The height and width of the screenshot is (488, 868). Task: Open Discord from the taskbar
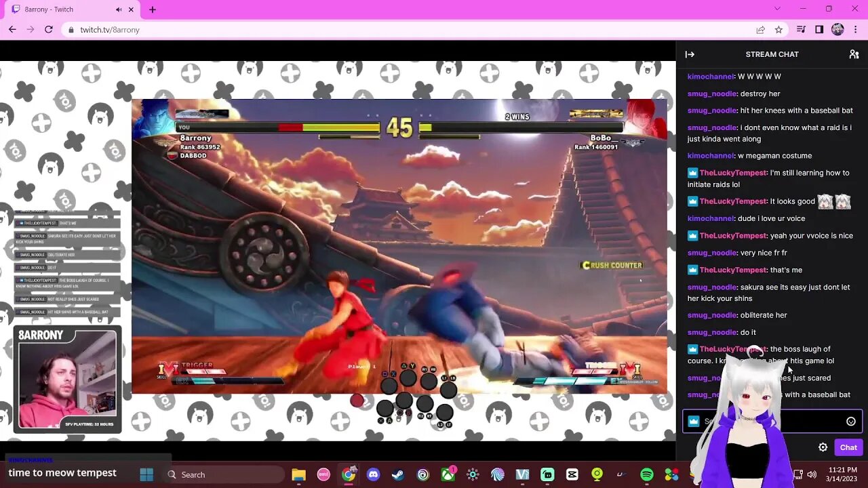(x=373, y=474)
